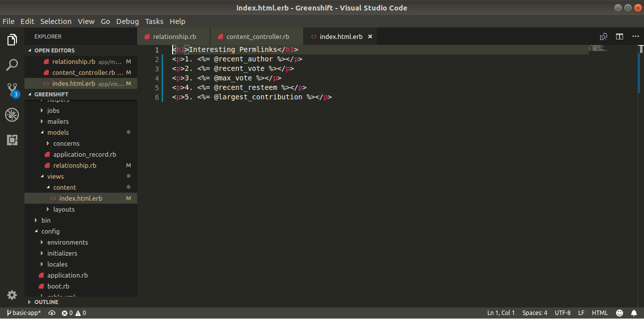Viewport: 644px width, 319px height.
Task: Collapse the GREENSHIFT project section
Action: [x=81, y=94]
